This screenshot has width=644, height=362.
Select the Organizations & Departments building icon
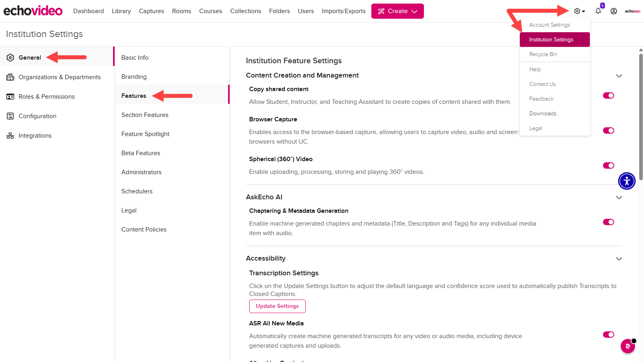pyautogui.click(x=10, y=77)
